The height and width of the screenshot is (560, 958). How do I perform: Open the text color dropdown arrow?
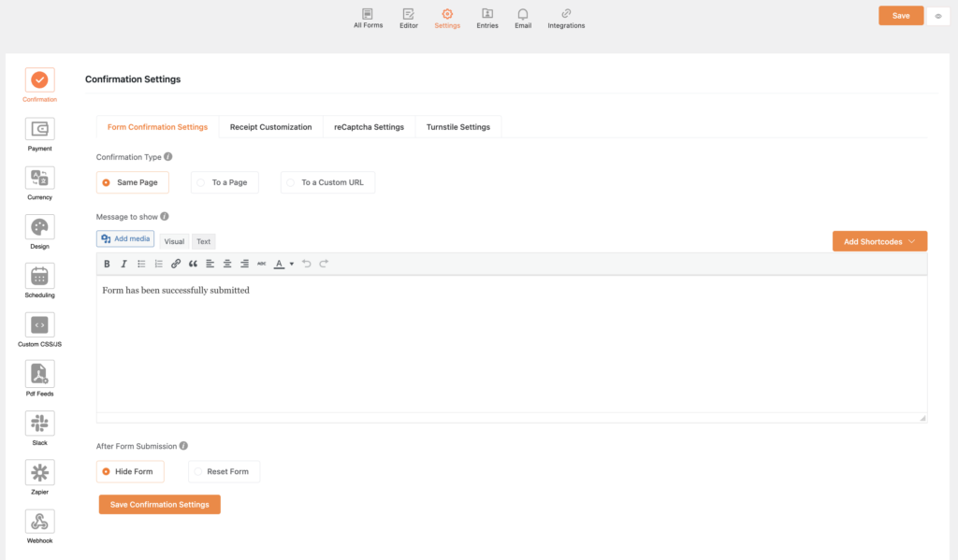coord(292,264)
